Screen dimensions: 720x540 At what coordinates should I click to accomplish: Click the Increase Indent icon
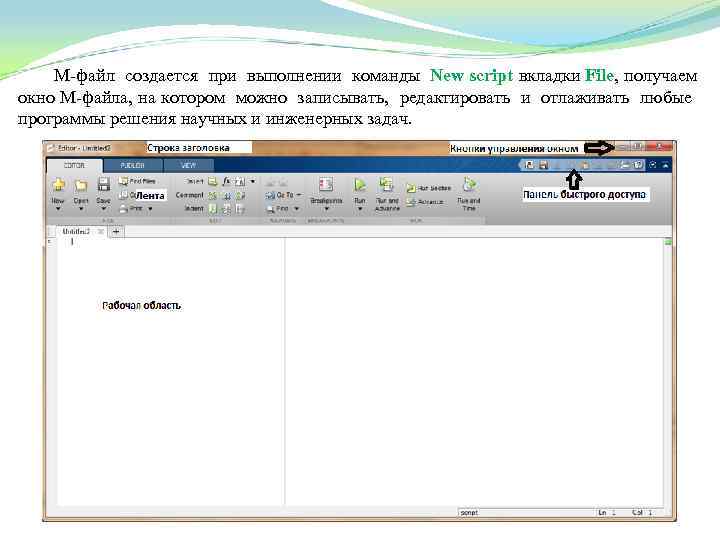(x=226, y=209)
